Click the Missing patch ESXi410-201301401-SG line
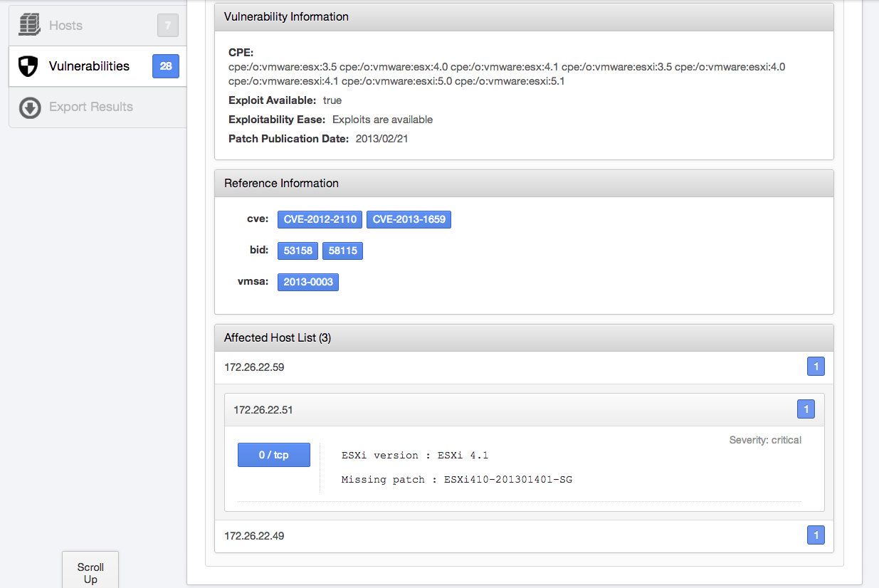Screen dimensions: 879x588 click(457, 480)
